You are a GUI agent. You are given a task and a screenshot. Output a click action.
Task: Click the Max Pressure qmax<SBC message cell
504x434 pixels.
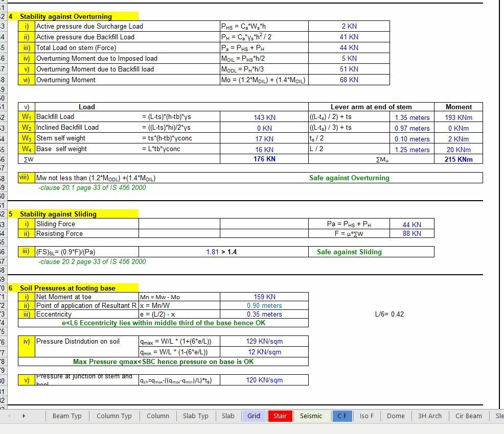tap(163, 362)
